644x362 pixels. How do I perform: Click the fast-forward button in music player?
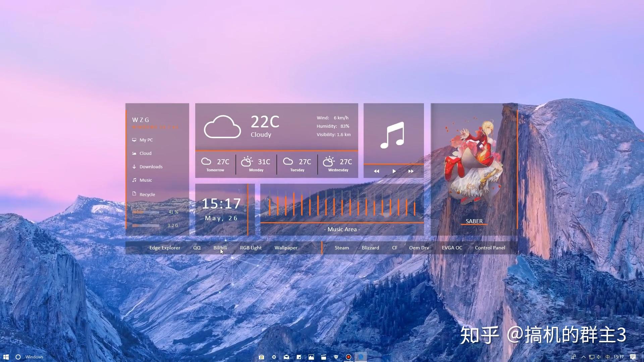pyautogui.click(x=411, y=171)
